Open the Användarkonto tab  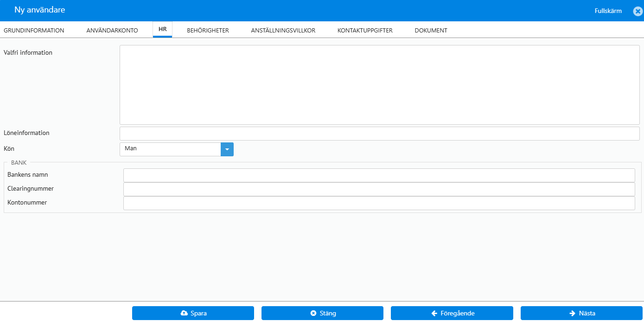112,31
